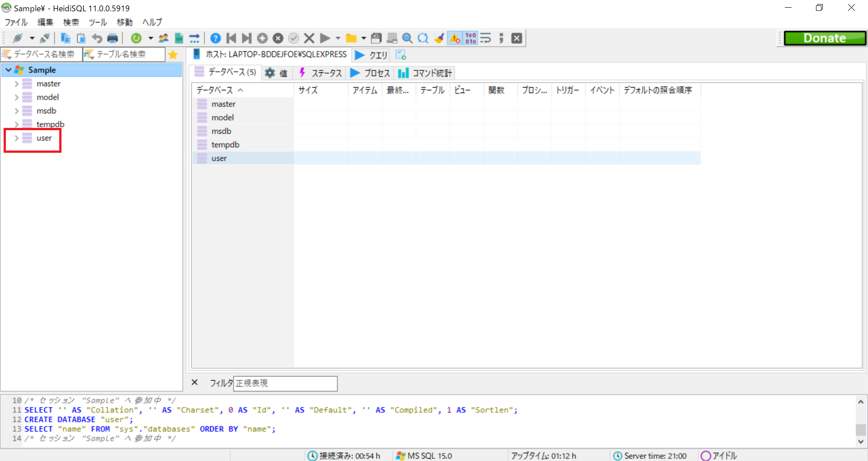The height and width of the screenshot is (461, 868).
Task: Click the print icon
Action: [113, 38]
